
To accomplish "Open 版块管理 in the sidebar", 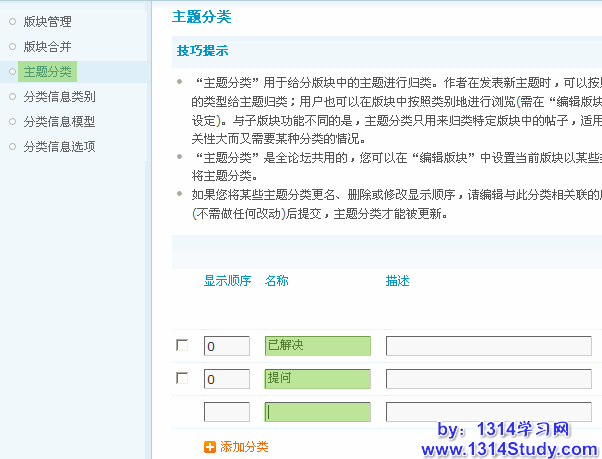I will point(47,20).
